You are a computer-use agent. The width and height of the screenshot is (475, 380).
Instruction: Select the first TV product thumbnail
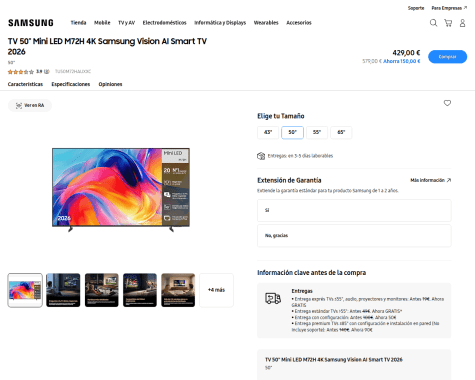(x=25, y=290)
